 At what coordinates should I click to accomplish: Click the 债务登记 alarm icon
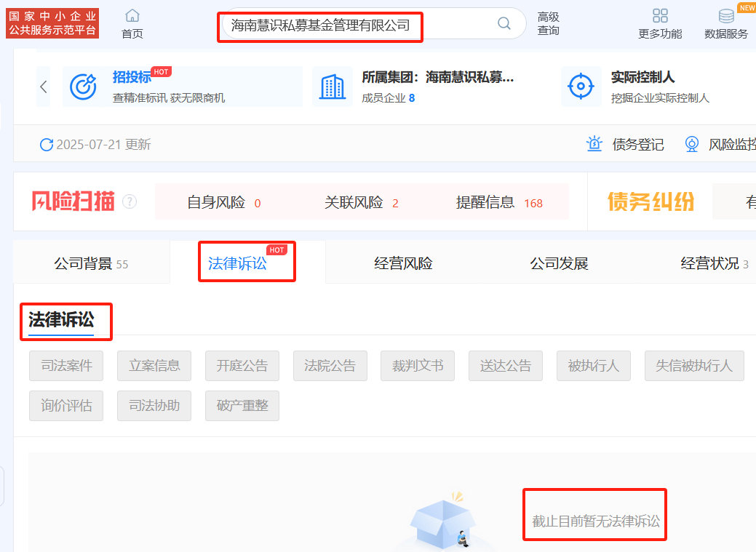pos(594,144)
